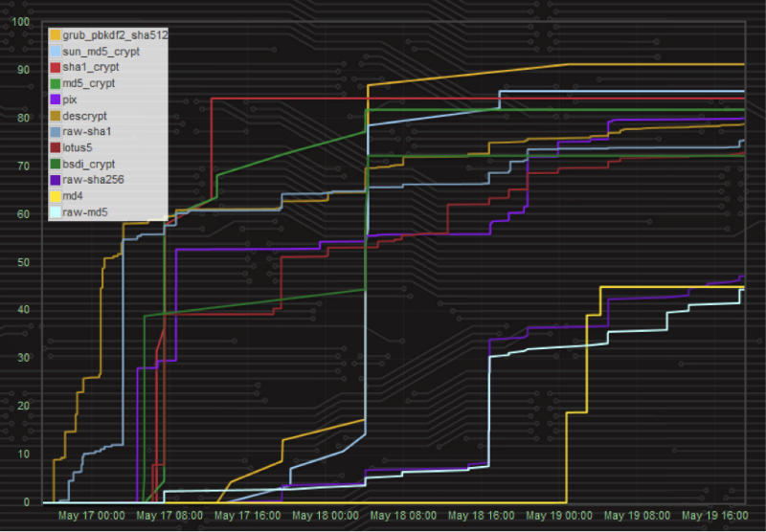766x532 pixels.
Task: Click the 10 value on the y-axis
Action: click(23, 454)
